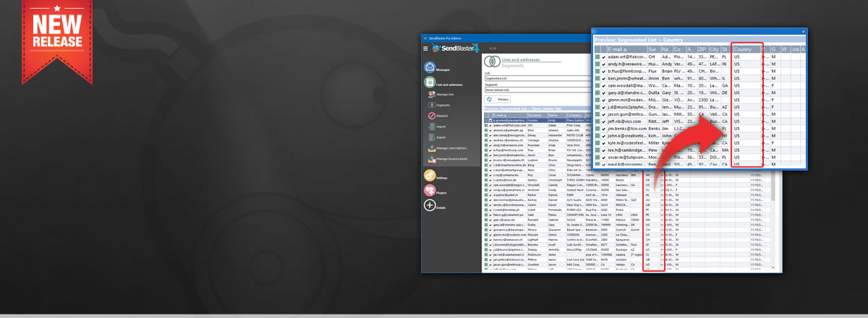Screen dimensions: 868x318
Task: Click the SendBlaster Pro Edition title bar
Action: click(506, 38)
